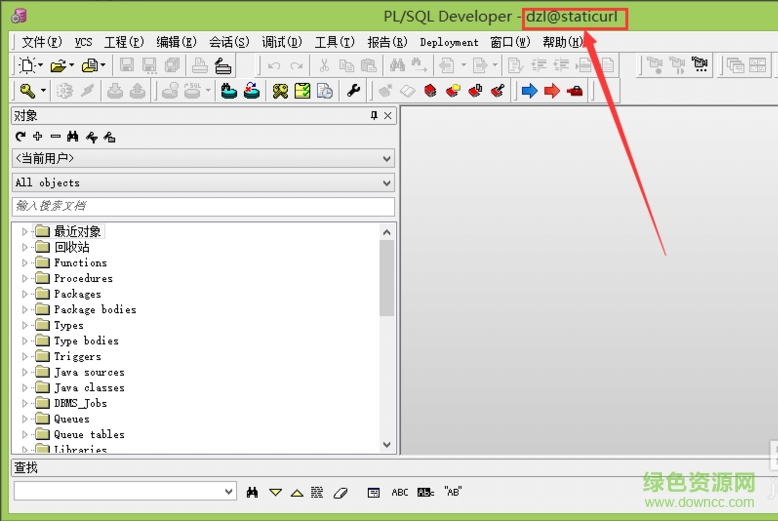Click the binoculars icon in the objects panel
Viewport: 778px width, 521px height.
tap(73, 136)
